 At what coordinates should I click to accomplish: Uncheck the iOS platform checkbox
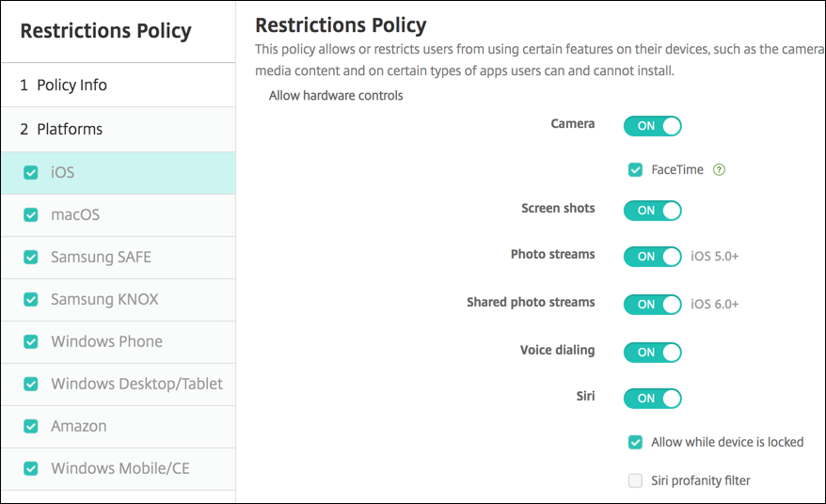click(31, 173)
